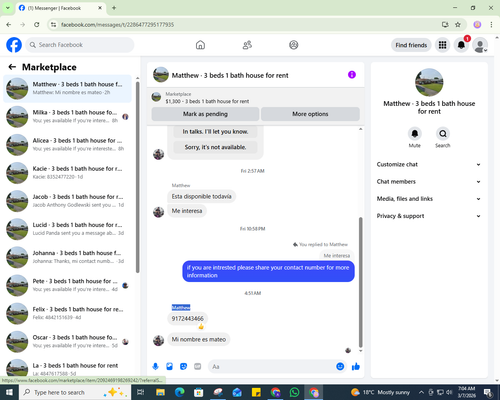
Task: Click the Mark as pending button
Action: click(x=205, y=114)
